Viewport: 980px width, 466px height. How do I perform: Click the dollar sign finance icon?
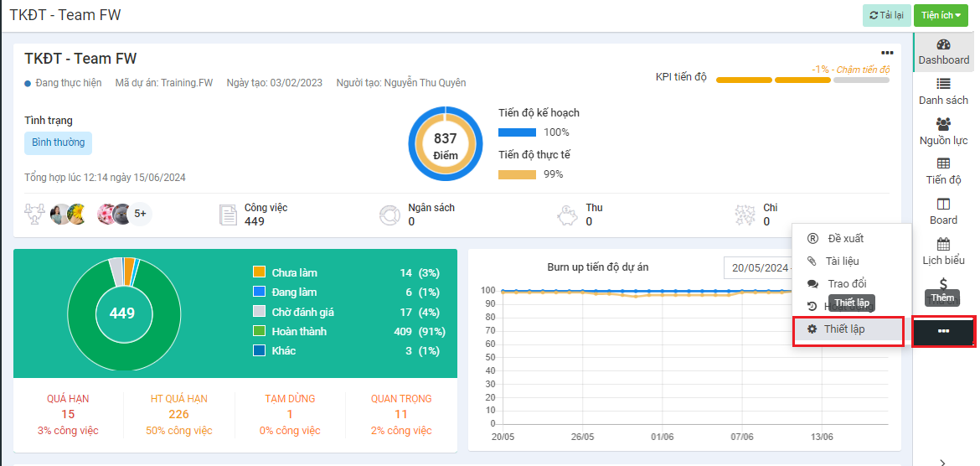[x=943, y=284]
